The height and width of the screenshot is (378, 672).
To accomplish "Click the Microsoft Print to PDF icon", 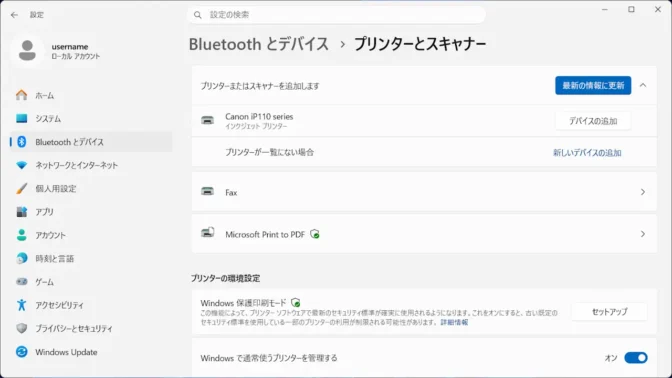I will tap(207, 233).
